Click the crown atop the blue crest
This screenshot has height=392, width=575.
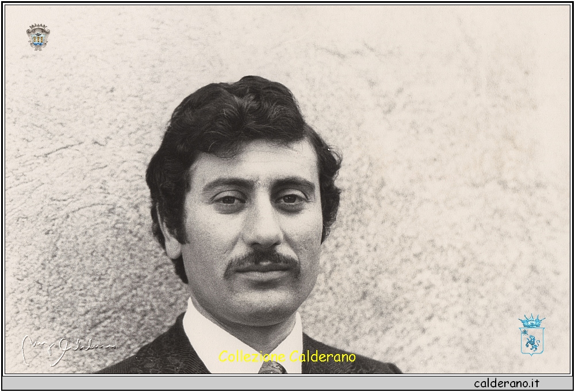coord(531,321)
